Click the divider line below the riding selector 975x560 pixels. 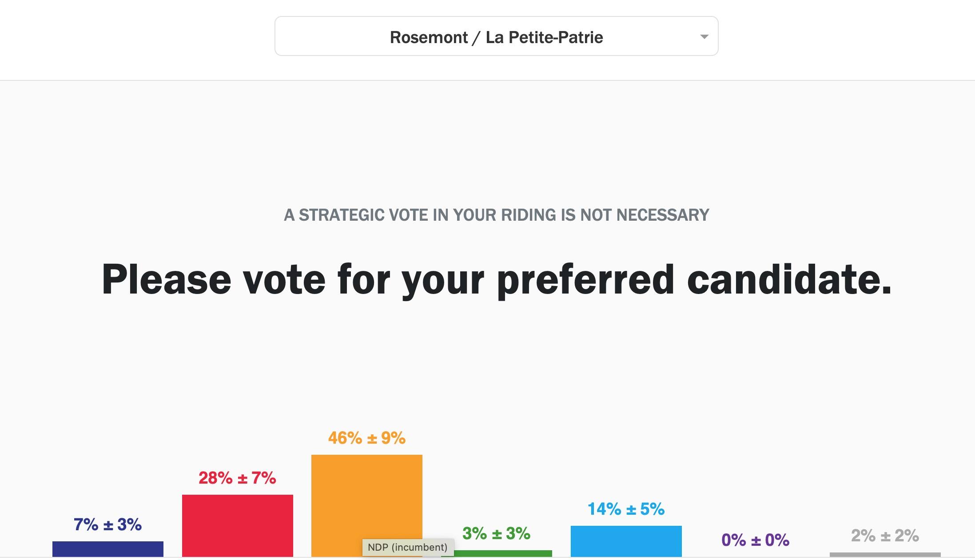point(487,80)
